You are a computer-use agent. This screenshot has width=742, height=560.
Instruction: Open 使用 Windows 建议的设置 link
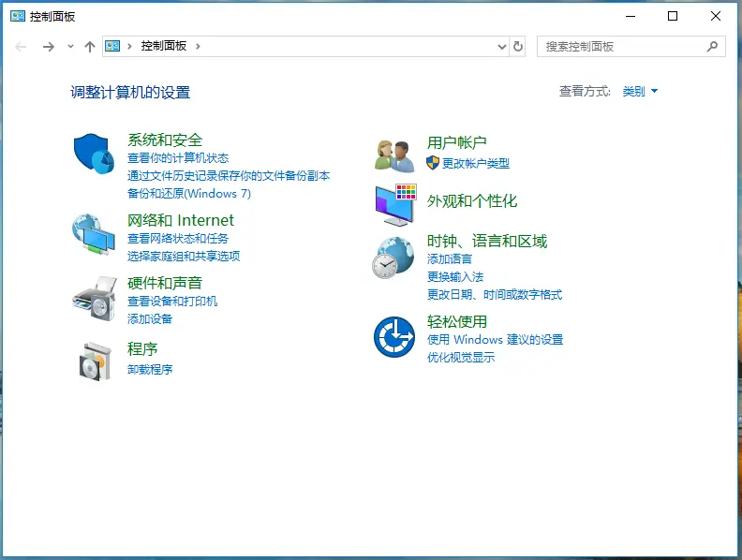(x=495, y=340)
